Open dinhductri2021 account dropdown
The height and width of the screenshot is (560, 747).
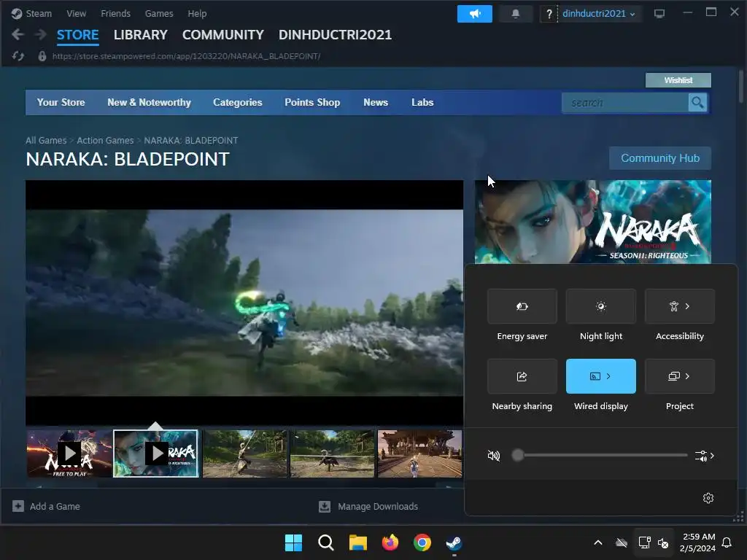599,14
